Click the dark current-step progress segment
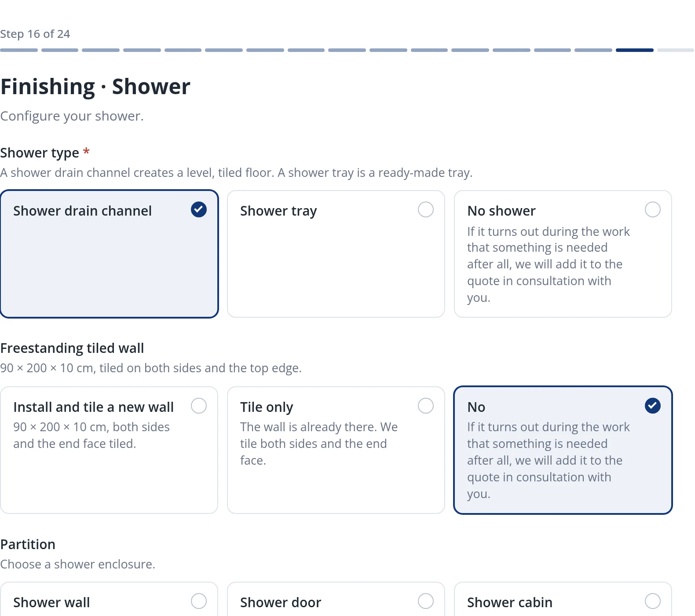 point(635,50)
